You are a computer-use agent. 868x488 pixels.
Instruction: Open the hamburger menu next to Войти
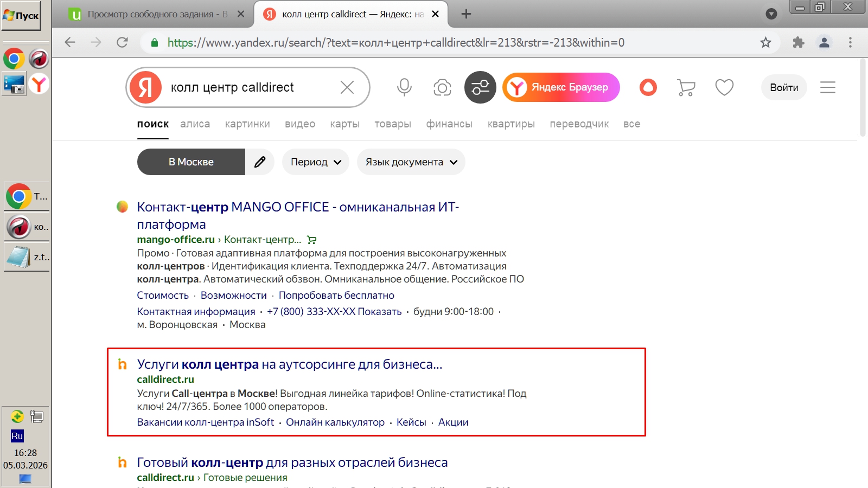(827, 87)
